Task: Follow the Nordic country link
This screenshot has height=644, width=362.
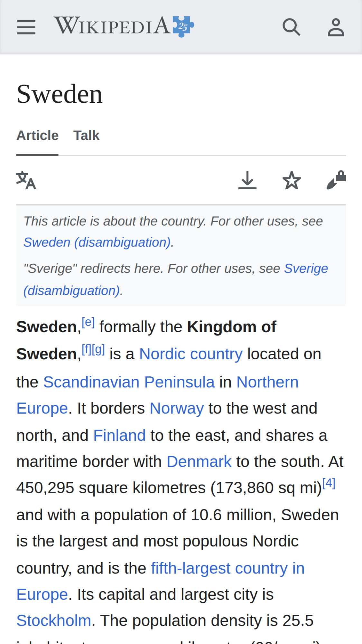Action: point(191,354)
